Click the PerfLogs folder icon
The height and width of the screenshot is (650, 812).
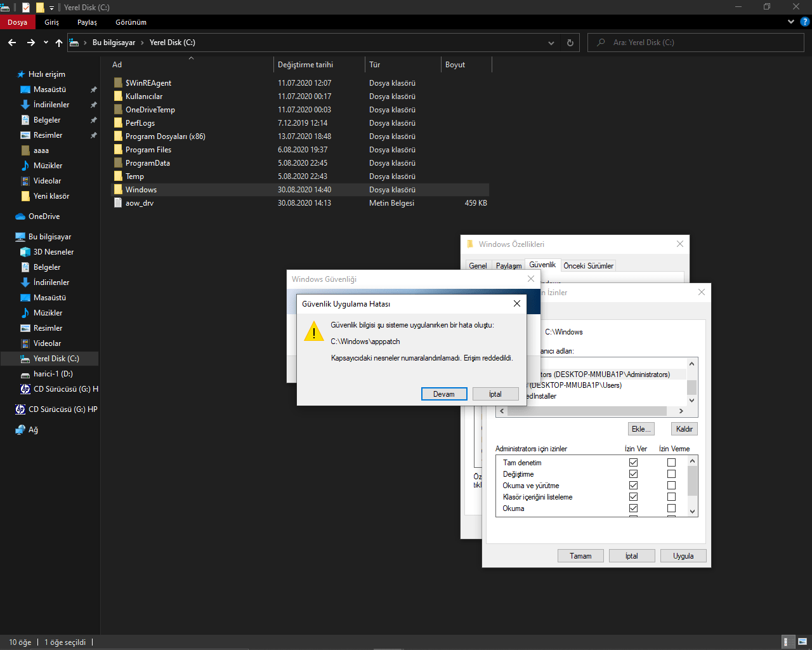pyautogui.click(x=118, y=123)
